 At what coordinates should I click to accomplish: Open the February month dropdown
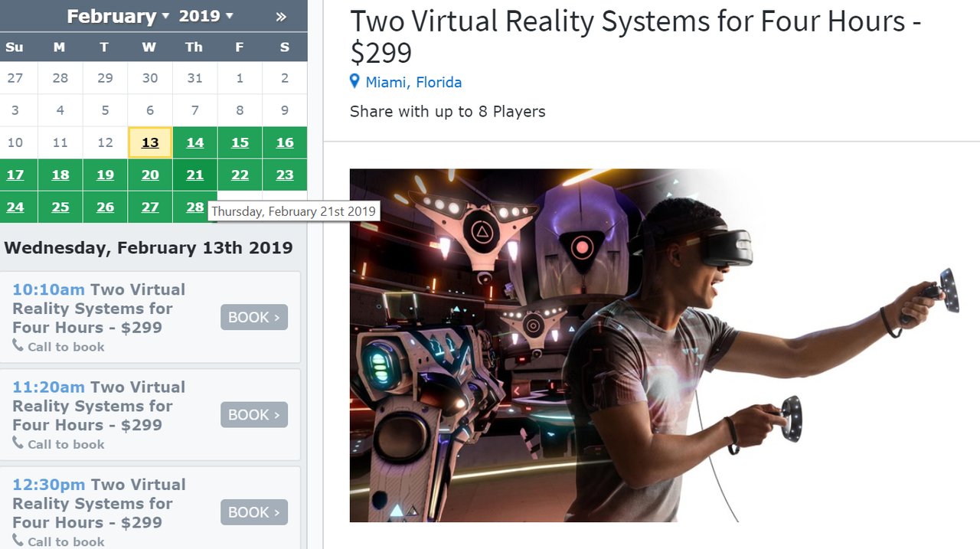117,16
